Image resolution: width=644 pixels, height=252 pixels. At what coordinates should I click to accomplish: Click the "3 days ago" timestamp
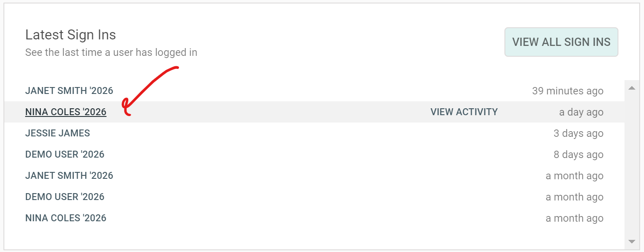578,134
